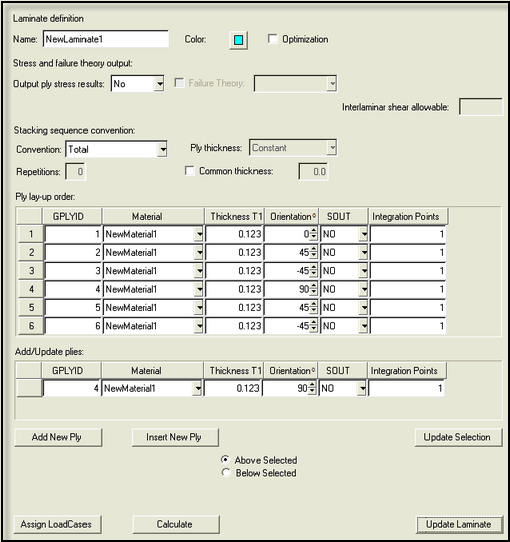Click the laminate Name input field
510x542 pixels.
pos(106,39)
